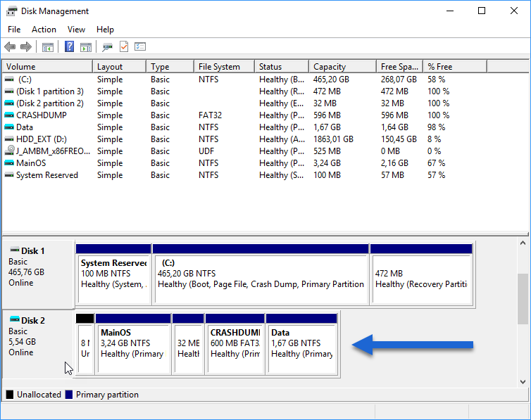
Task: Click the Forward arrow toolbar icon
Action: [26, 46]
